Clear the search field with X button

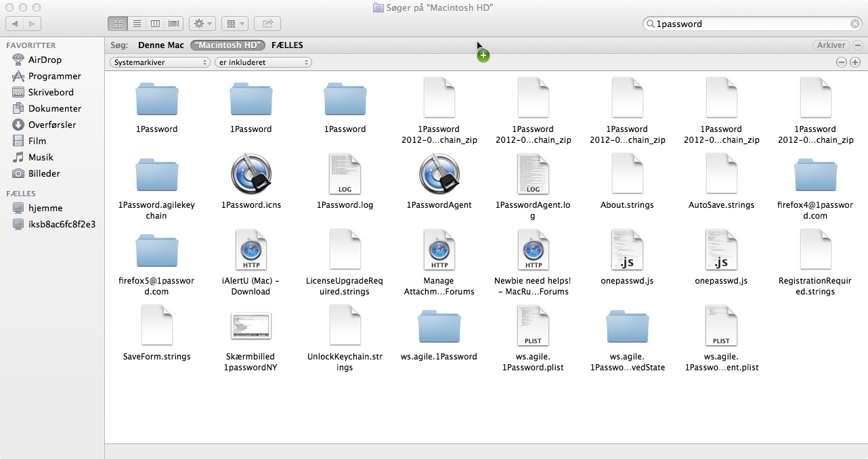tap(855, 24)
